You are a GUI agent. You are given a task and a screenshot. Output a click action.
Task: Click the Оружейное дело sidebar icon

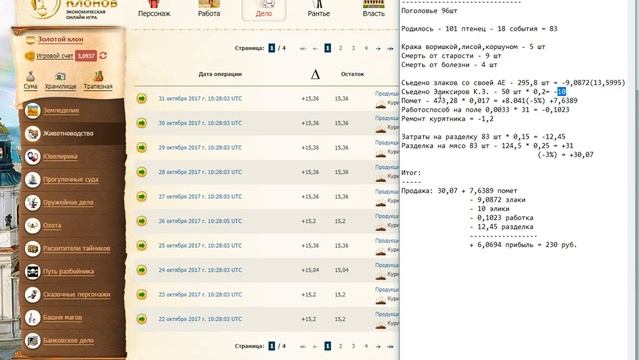tap(32, 202)
